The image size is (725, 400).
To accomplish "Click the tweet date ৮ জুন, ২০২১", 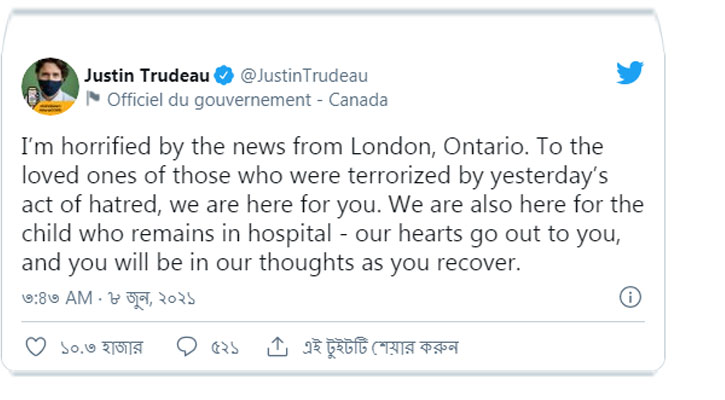I will (152, 299).
